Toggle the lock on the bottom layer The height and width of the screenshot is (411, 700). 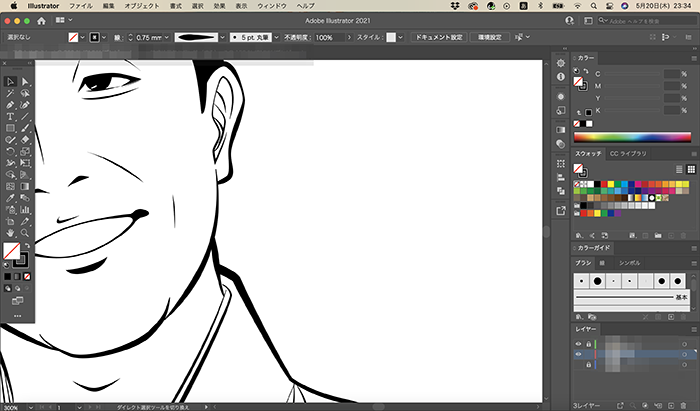[588, 365]
